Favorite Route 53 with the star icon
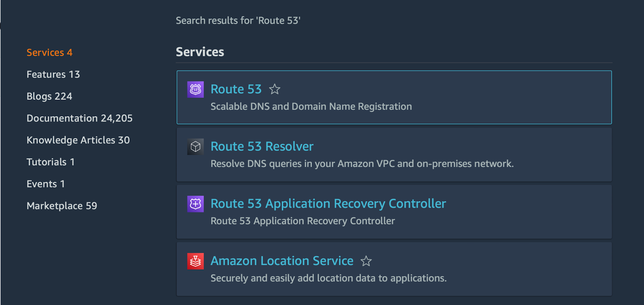The image size is (644, 305). [x=275, y=89]
